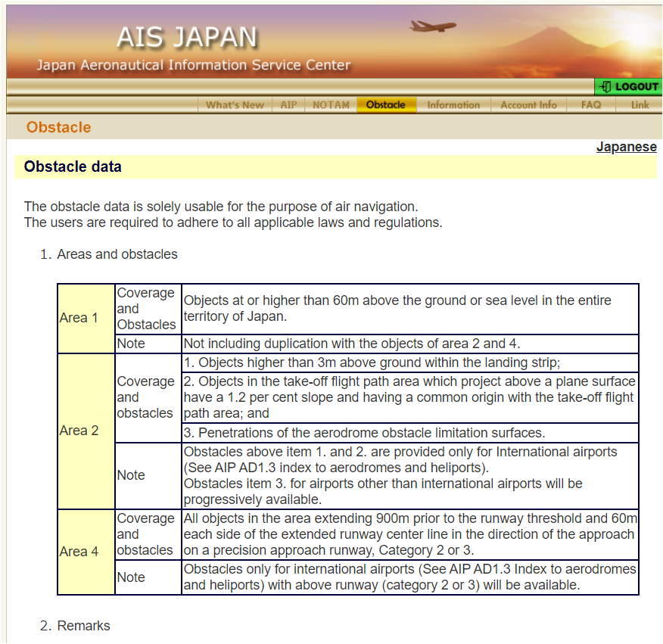Click the 'users are required to adhere' sentence
Screen dimensions: 663x644
point(233,222)
